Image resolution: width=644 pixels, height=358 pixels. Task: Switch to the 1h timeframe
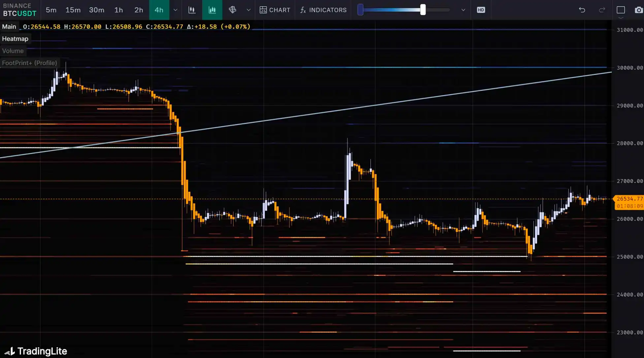(x=118, y=10)
